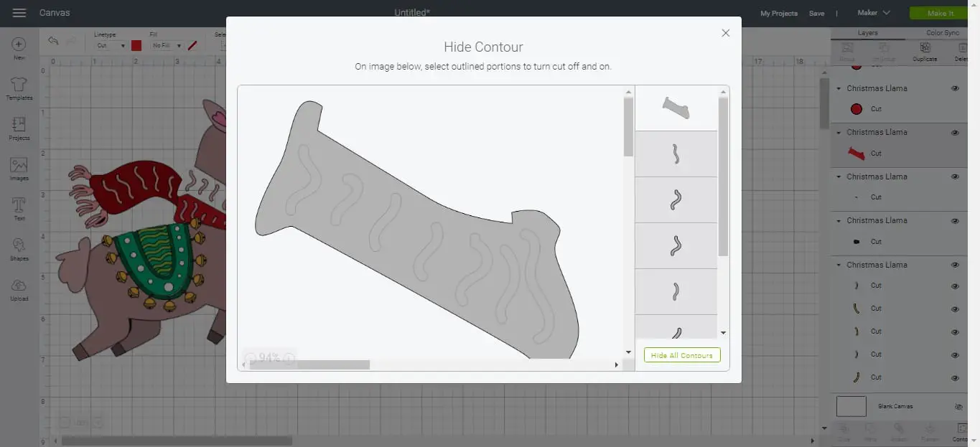This screenshot has width=980, height=447.
Task: Open the hamburger main menu
Action: [19, 13]
